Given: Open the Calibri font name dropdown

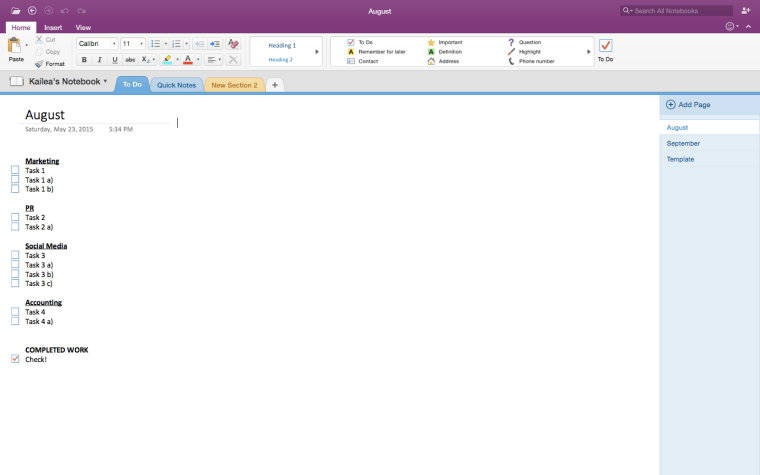Looking at the screenshot, I should pos(114,44).
